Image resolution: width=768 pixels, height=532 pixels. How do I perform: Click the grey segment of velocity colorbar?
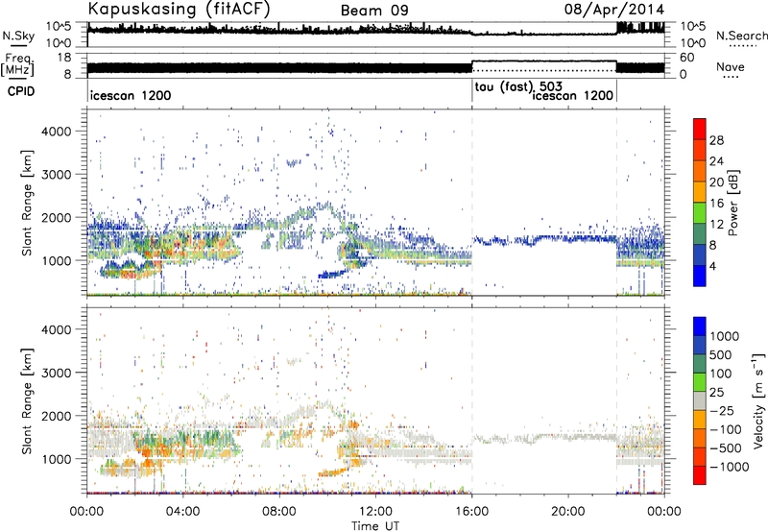pyautogui.click(x=700, y=400)
